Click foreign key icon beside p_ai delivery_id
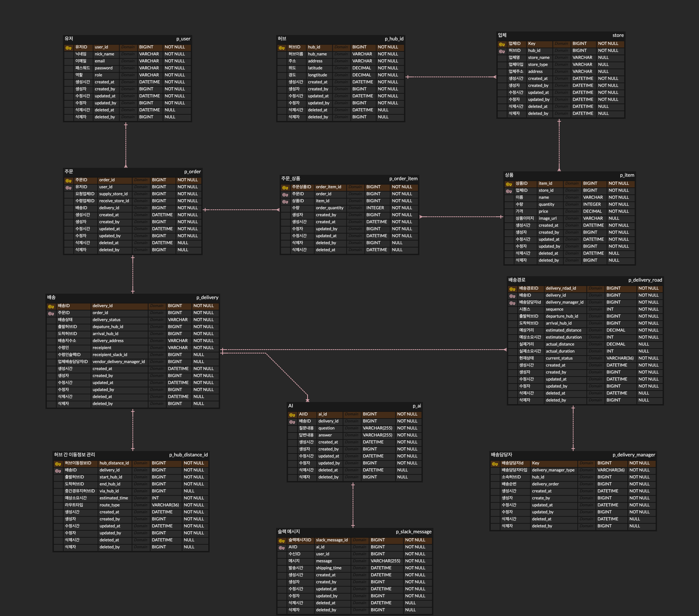Image resolution: width=699 pixels, height=616 pixels. point(292,422)
